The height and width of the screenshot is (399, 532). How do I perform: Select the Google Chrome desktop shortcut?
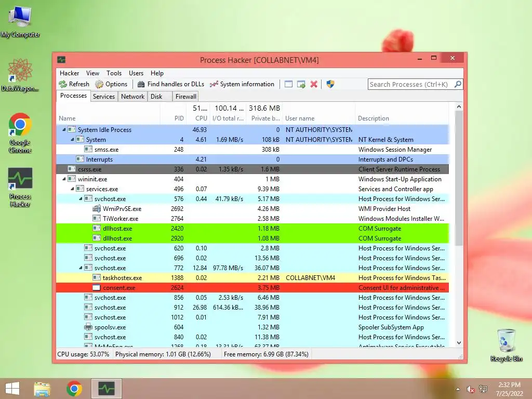20,133
